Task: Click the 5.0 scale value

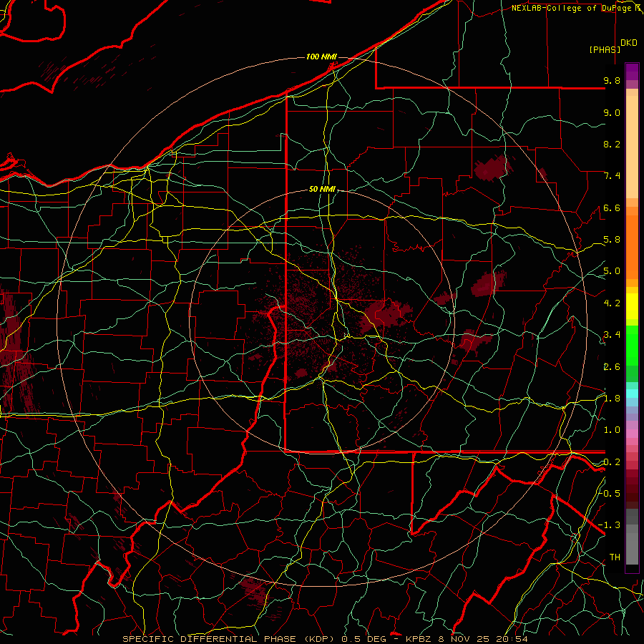Action: (x=612, y=271)
